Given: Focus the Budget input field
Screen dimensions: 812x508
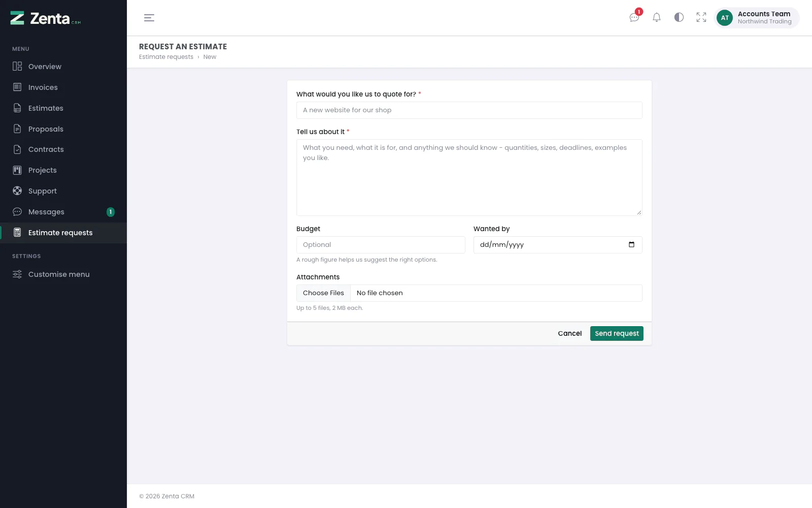Looking at the screenshot, I should [381, 245].
